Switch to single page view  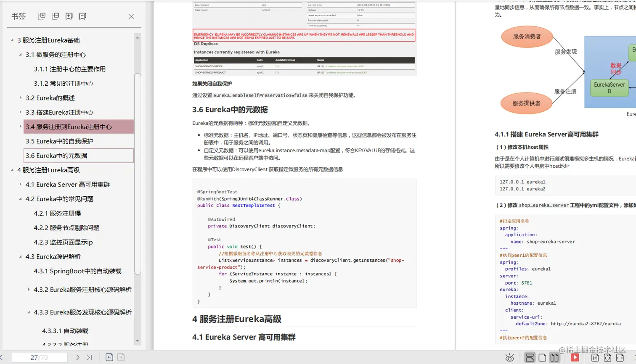point(542,358)
